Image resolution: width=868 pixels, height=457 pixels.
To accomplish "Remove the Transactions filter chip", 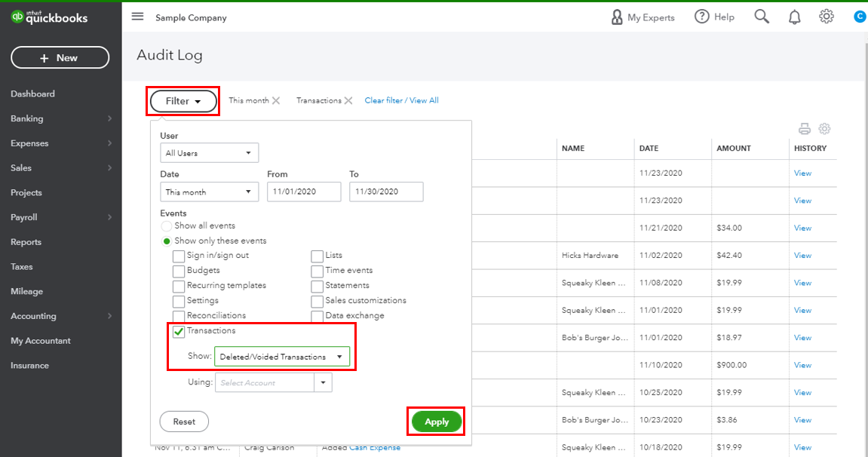I will click(348, 101).
